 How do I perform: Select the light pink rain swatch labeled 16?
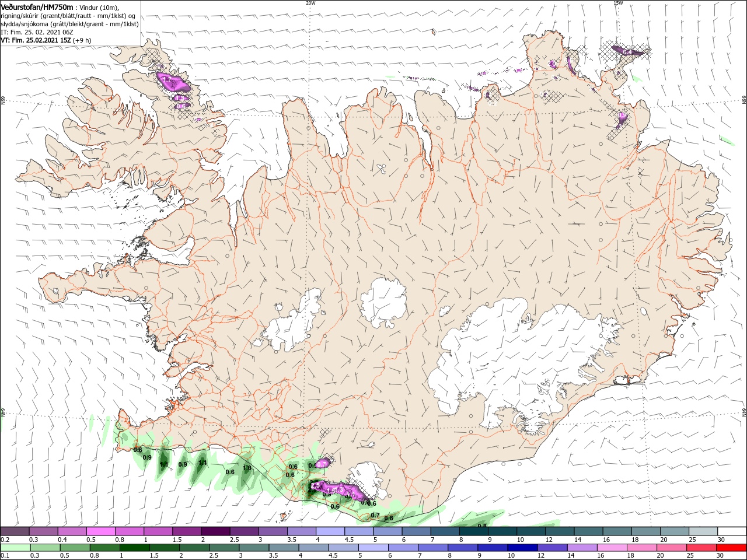click(612, 547)
